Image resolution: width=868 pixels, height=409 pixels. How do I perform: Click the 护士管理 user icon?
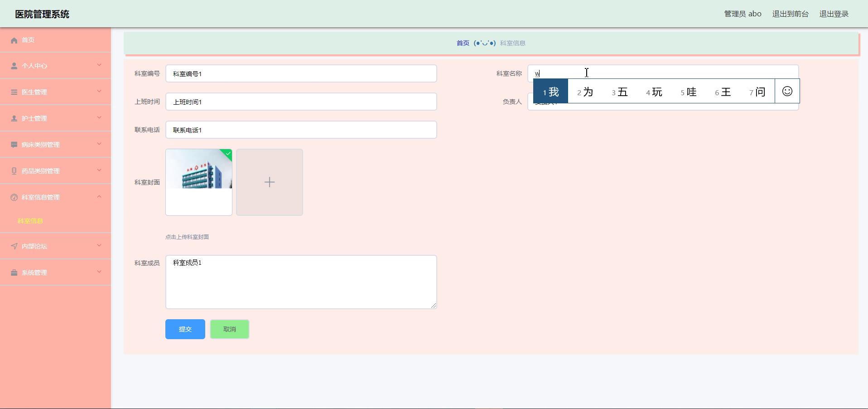click(x=14, y=119)
